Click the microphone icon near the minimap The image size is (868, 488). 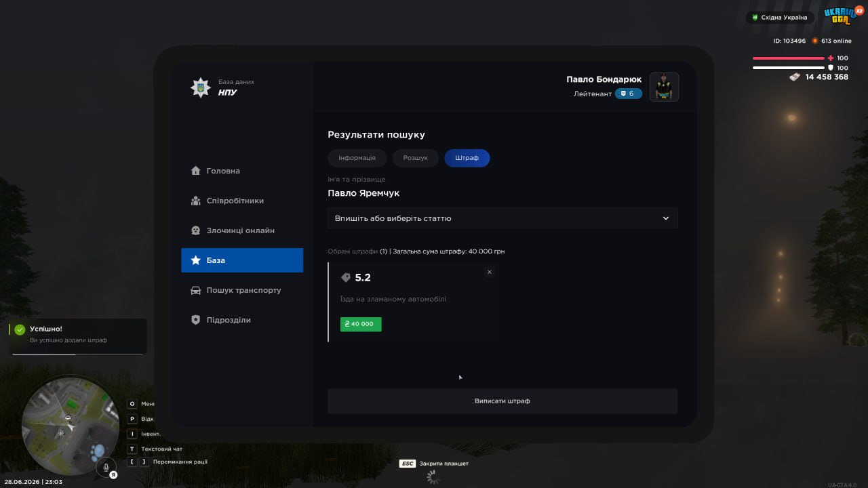click(106, 467)
